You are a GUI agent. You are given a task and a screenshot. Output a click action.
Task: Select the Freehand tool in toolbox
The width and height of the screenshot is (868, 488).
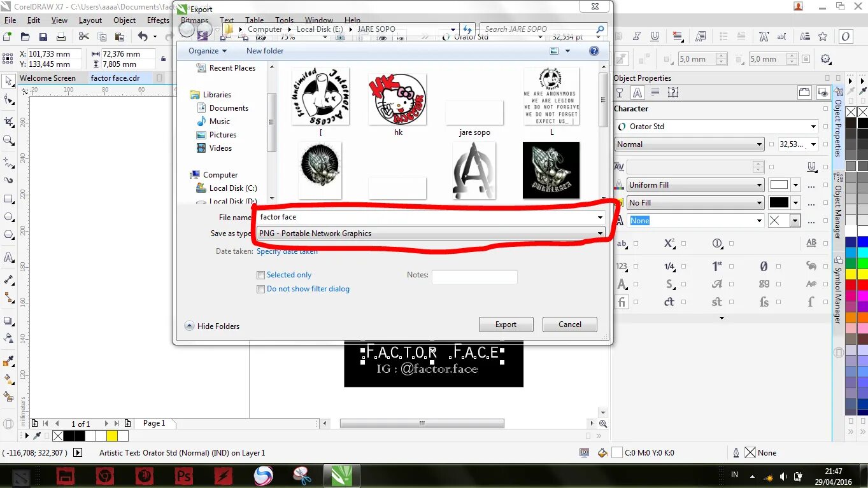coord(8,162)
